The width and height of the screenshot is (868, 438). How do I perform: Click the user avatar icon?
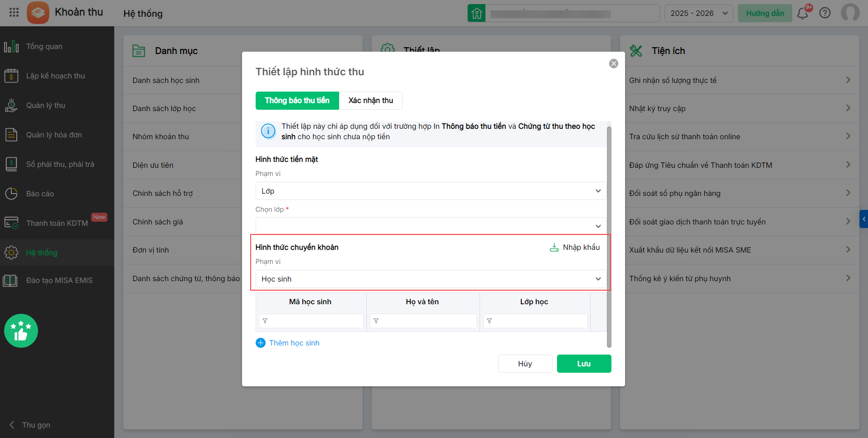point(850,13)
